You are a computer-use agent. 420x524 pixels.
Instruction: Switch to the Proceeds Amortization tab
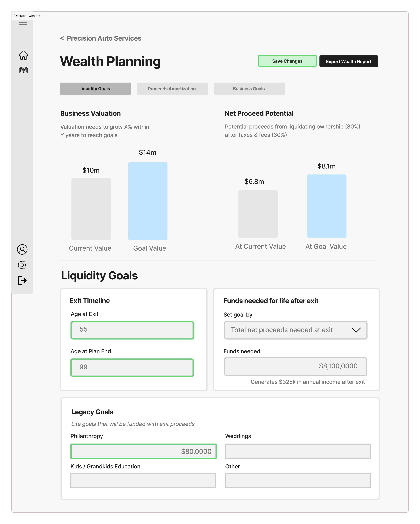click(x=172, y=89)
